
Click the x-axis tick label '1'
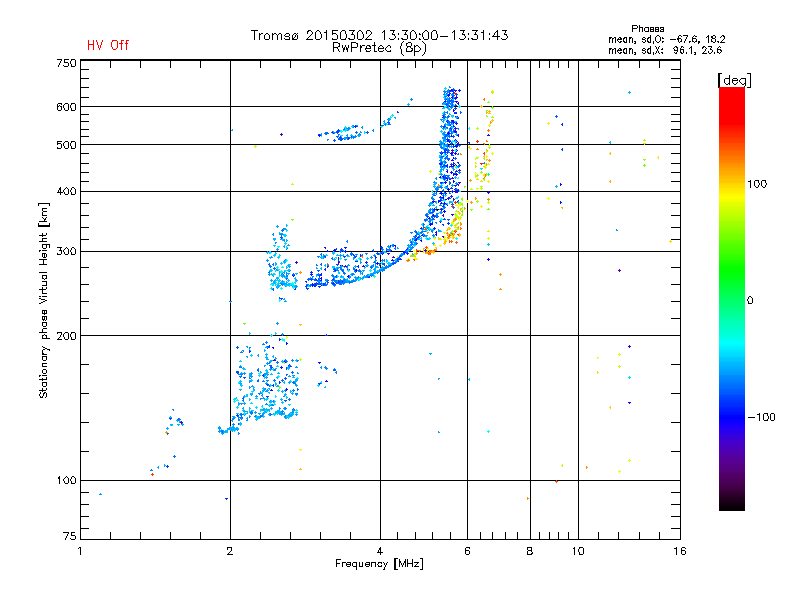coord(80,551)
